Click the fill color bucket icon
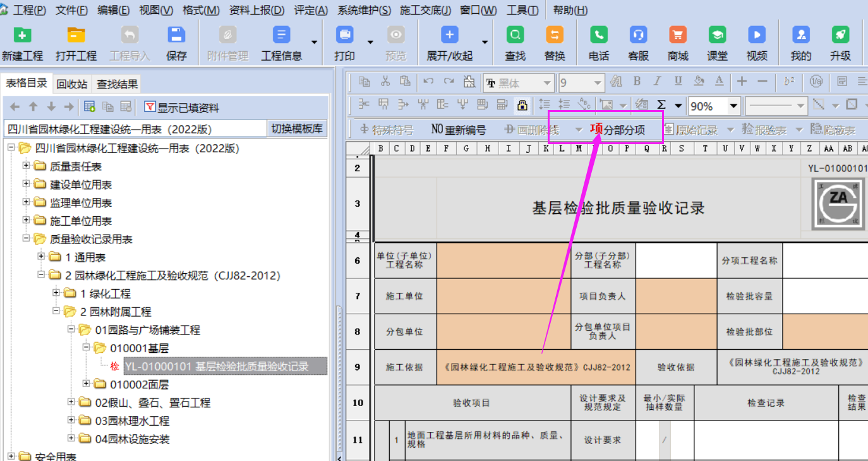This screenshot has width=868, height=461. pos(699,82)
